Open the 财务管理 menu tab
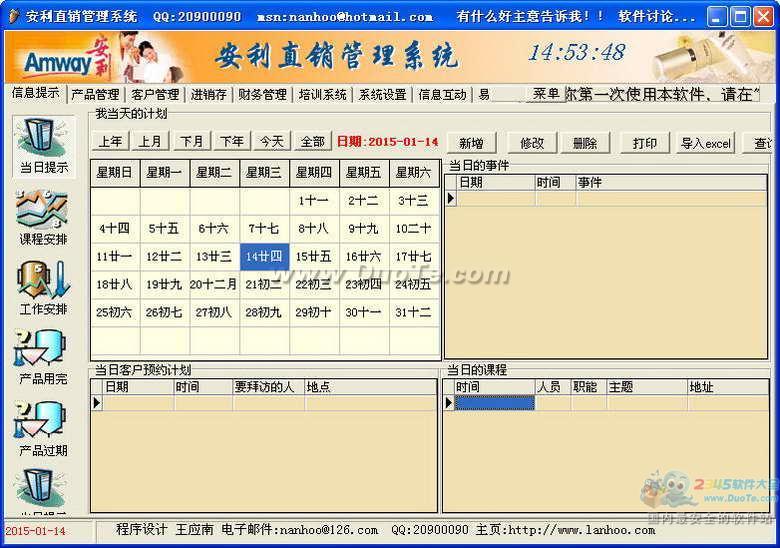Image resolution: width=780 pixels, height=548 pixels. [262, 94]
